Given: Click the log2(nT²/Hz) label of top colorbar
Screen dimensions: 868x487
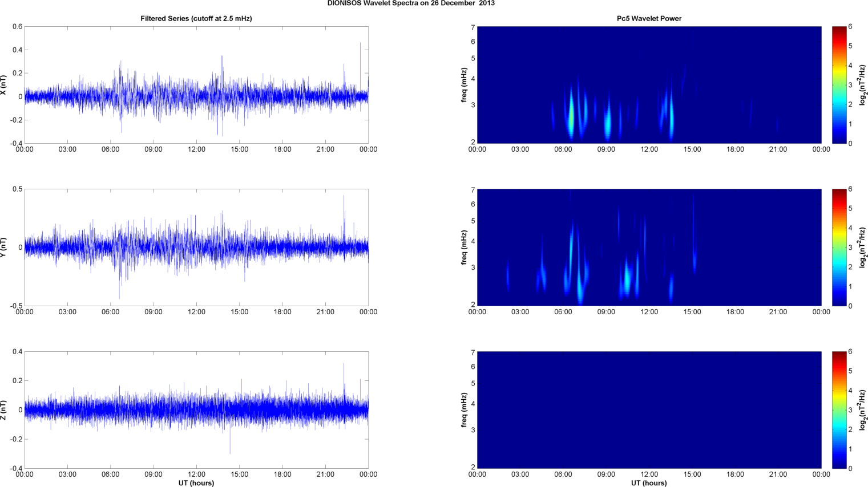Looking at the screenshot, I should pyautogui.click(x=863, y=85).
